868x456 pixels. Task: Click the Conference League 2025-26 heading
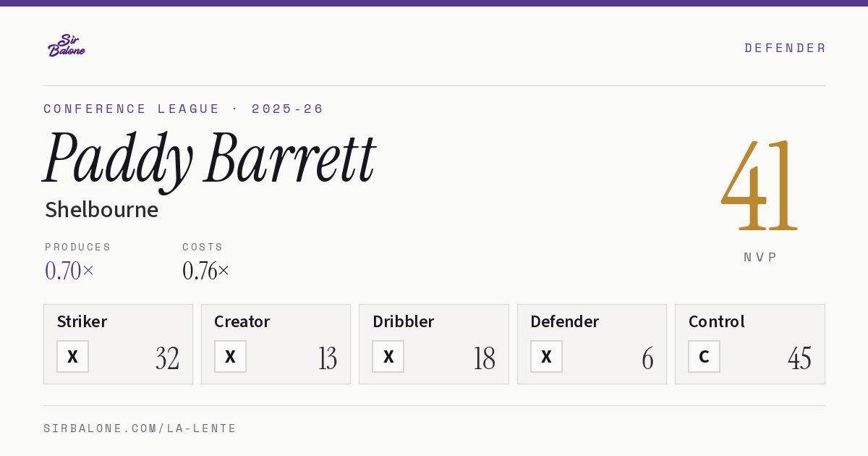tap(184, 109)
